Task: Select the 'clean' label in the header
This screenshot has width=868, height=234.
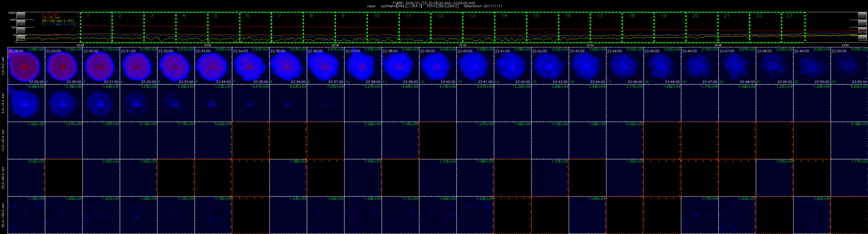Action: point(371,6)
